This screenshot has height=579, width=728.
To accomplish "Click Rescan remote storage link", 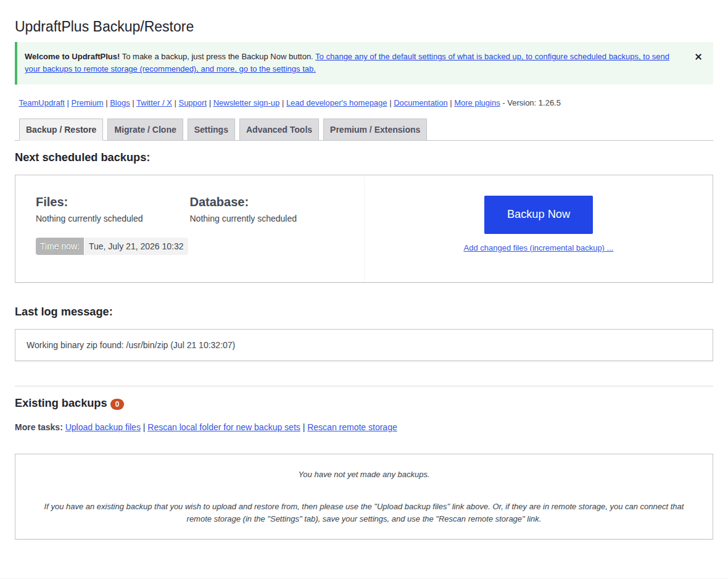I will click(x=352, y=427).
